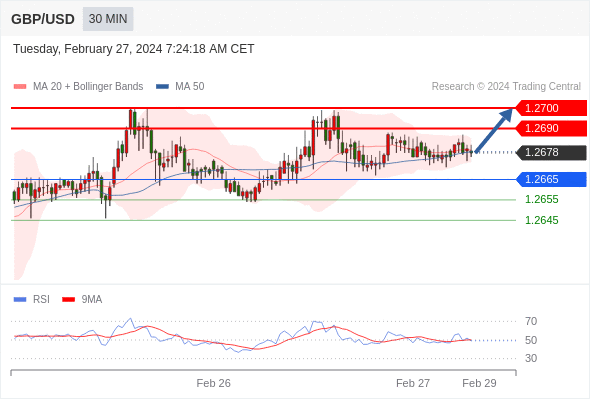The height and width of the screenshot is (400, 590).
Task: Click the green 1.2655 support label
Action: (541, 199)
